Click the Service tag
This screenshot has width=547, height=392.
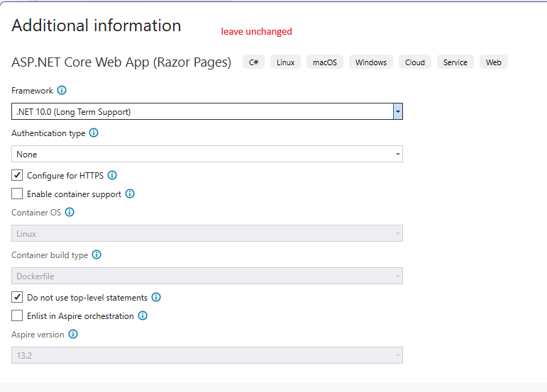455,62
